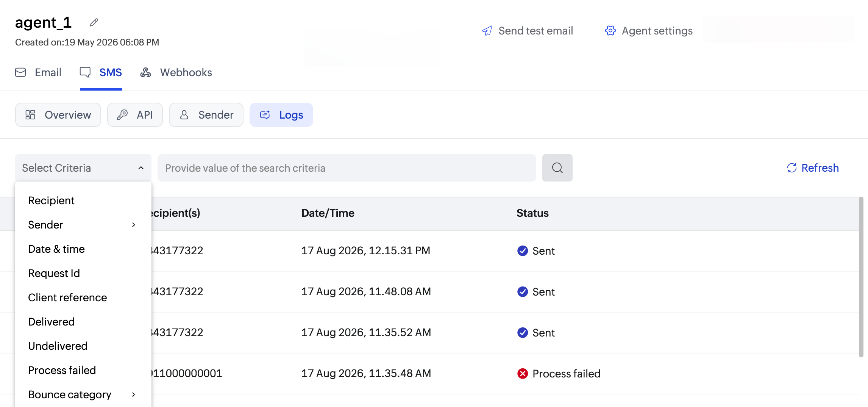Choose Recipient criteria option

tap(83, 200)
